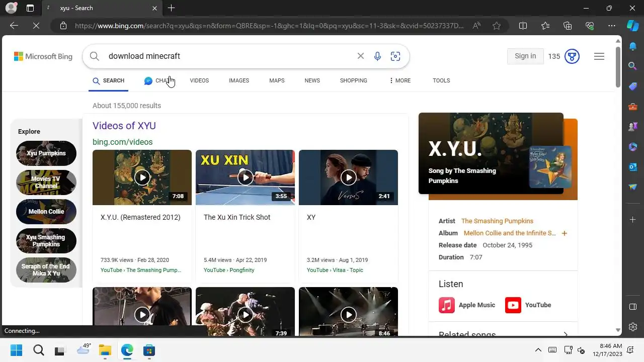Open sidebar notifications bell

click(x=633, y=46)
